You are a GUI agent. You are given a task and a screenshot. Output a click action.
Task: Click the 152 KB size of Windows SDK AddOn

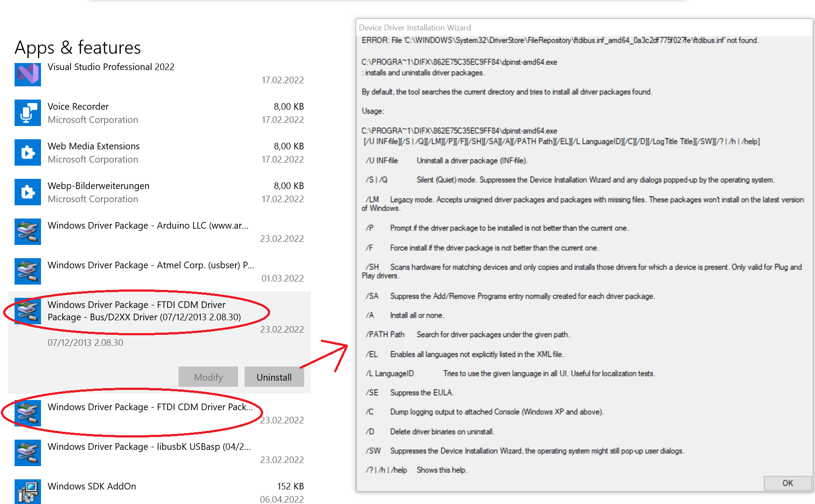pyautogui.click(x=290, y=486)
